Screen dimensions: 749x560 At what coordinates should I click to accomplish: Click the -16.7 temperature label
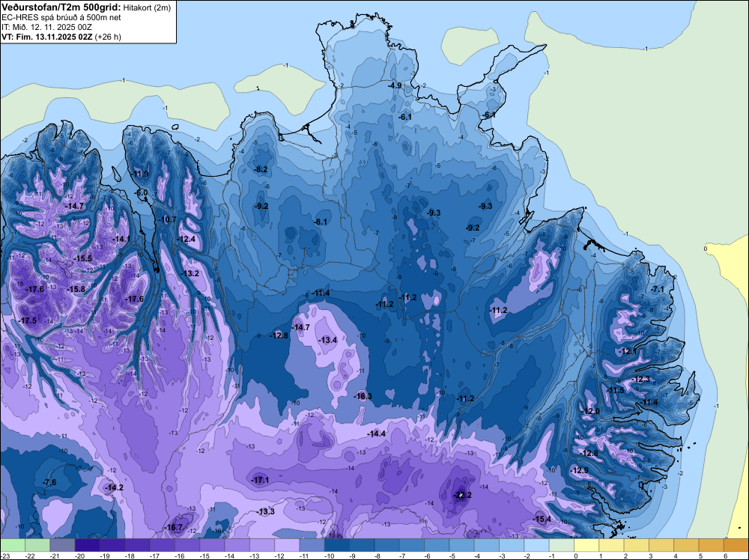[x=174, y=528]
